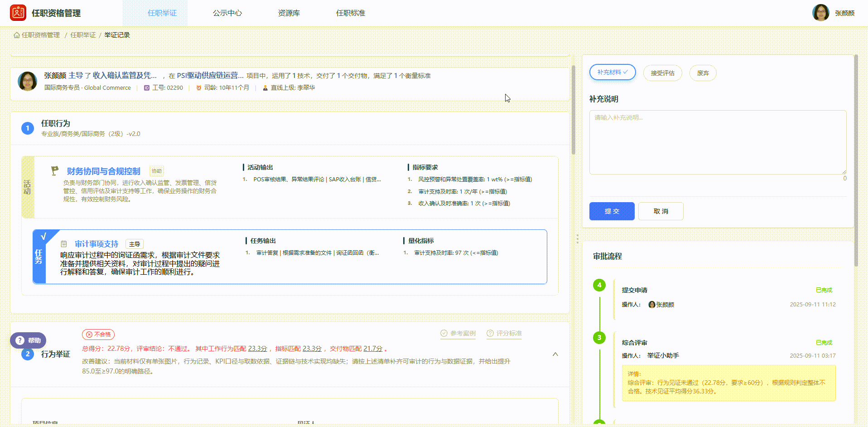Image resolution: width=868 pixels, height=427 pixels.
Task: Select the 废弃 option
Action: point(703,73)
